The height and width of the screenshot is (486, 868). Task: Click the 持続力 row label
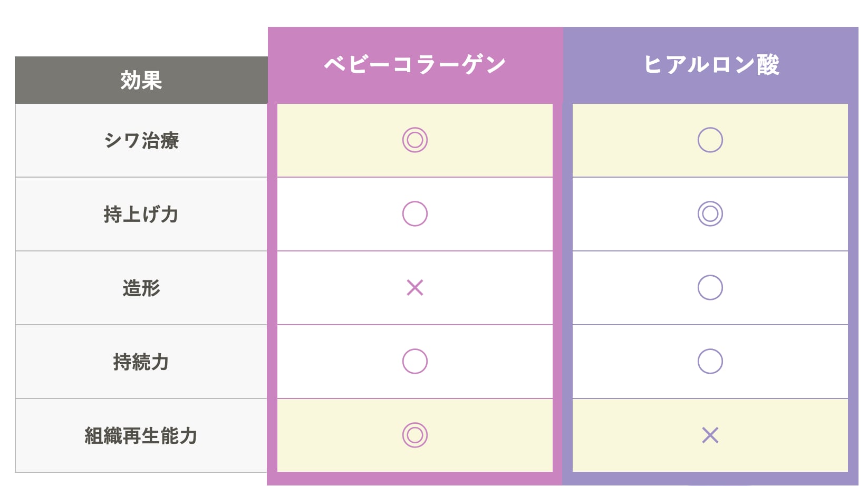(141, 362)
